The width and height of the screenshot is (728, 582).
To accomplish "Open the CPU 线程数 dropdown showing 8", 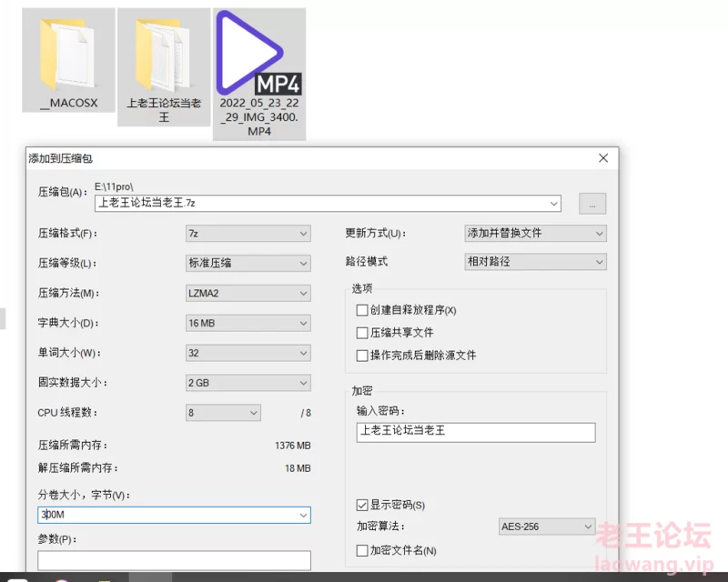I will click(x=223, y=413).
